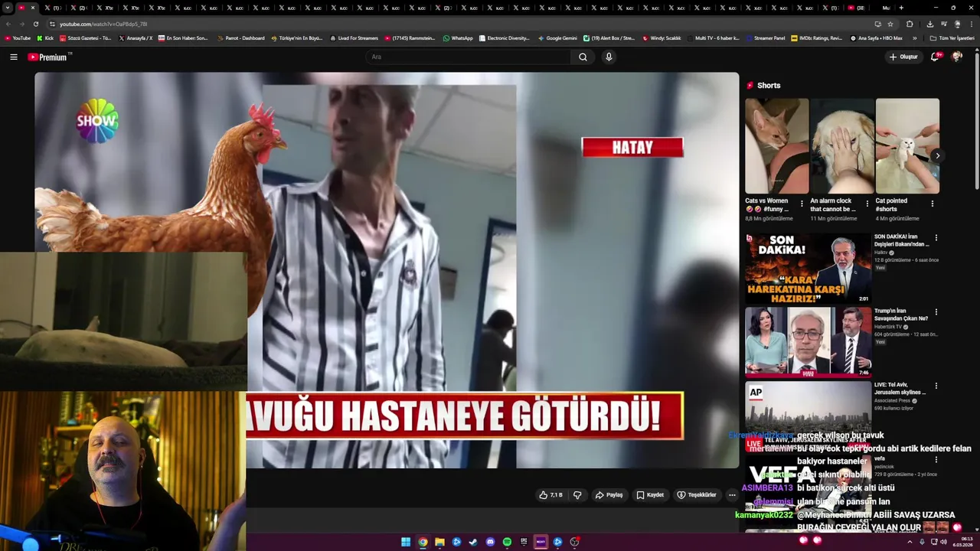The width and height of the screenshot is (980, 551).
Task: Open Steam from taskbar
Action: tap(473, 542)
